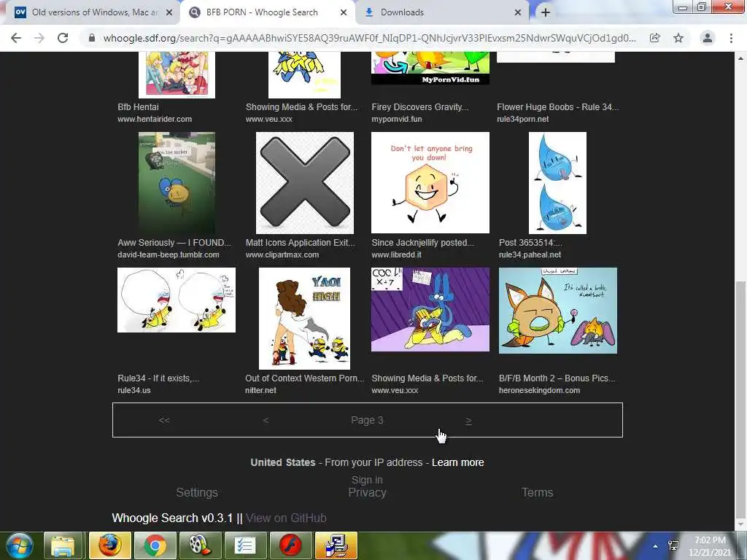Open the taskbar clock showing 7:02 PM
Image resolution: width=747 pixels, height=560 pixels.
pos(710,546)
